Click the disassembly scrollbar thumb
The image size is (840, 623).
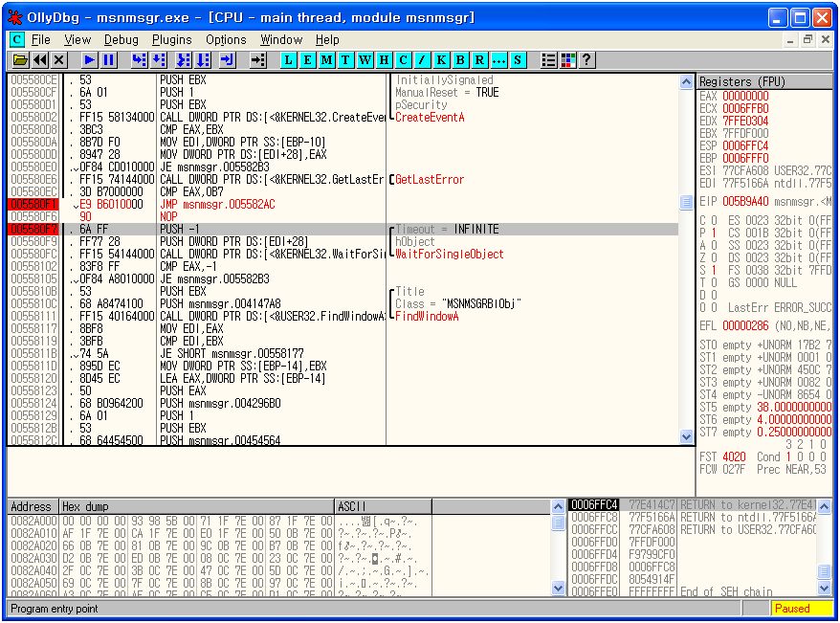(x=686, y=202)
